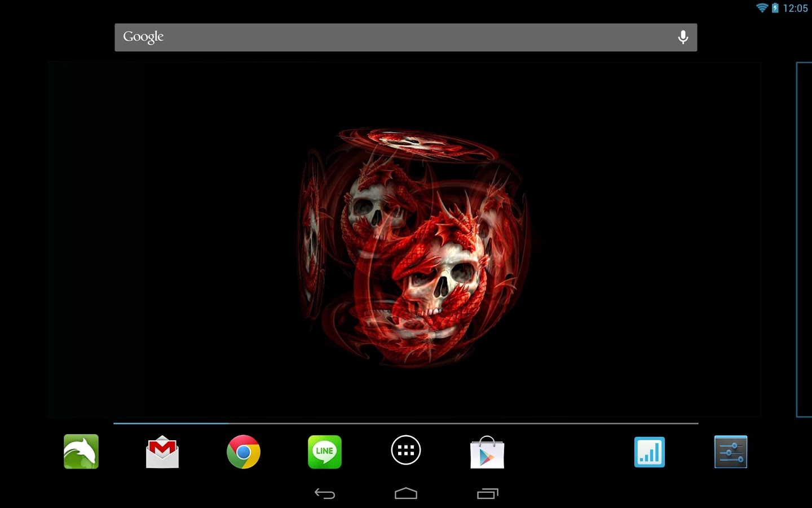
Task: Open the blue bar chart app
Action: 650,452
